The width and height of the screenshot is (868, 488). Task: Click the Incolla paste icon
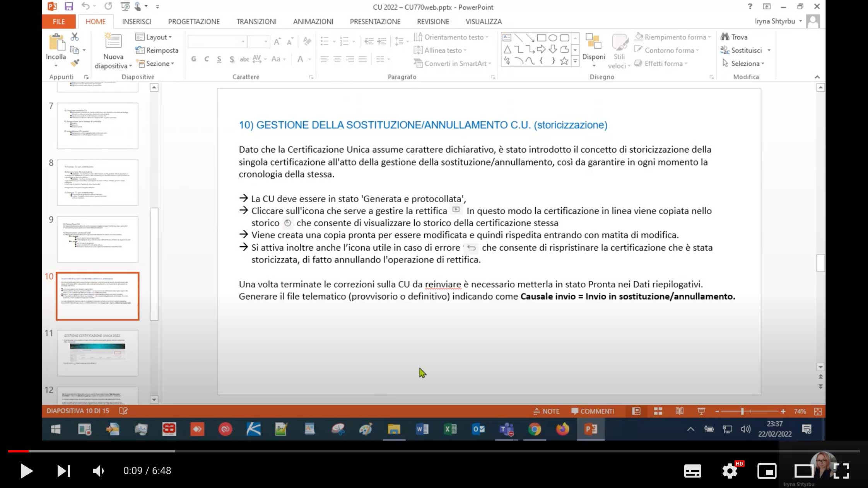click(x=57, y=42)
